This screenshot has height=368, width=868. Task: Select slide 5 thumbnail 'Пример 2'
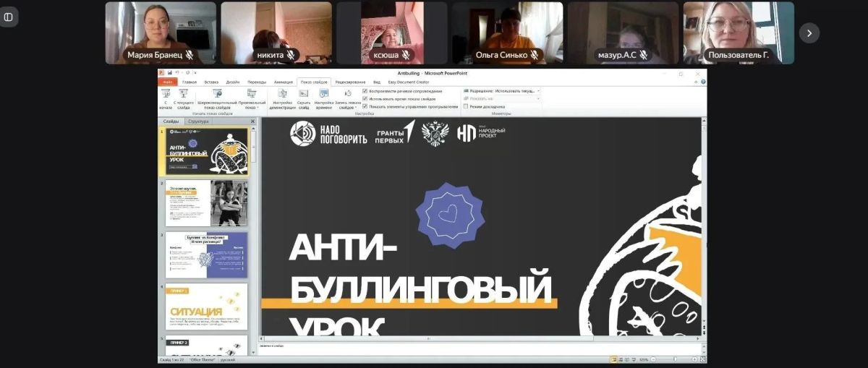pyautogui.click(x=207, y=345)
